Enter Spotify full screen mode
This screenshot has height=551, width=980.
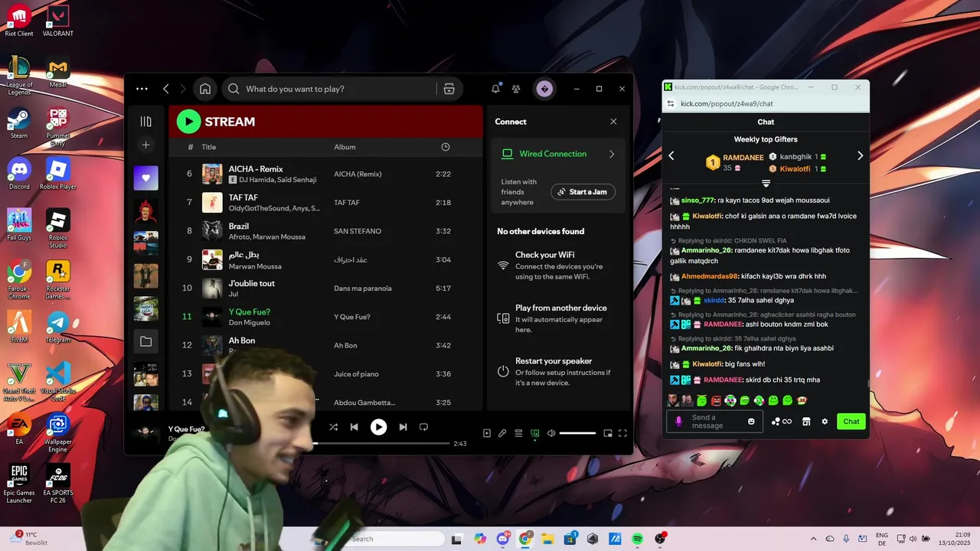(x=622, y=433)
